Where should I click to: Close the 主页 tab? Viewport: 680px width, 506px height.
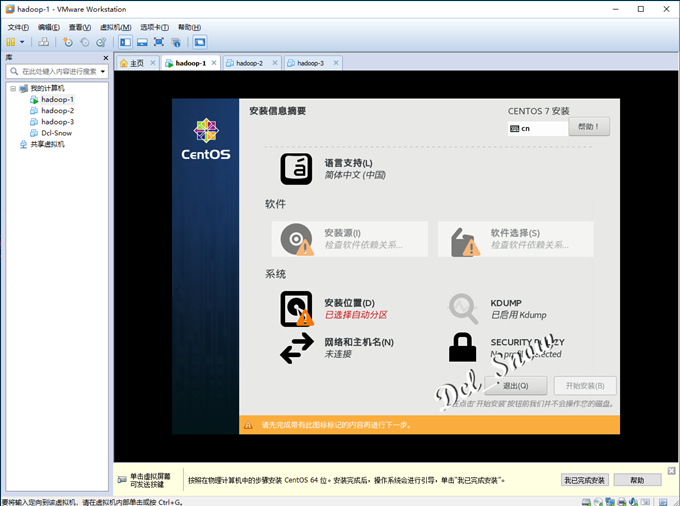[153, 63]
